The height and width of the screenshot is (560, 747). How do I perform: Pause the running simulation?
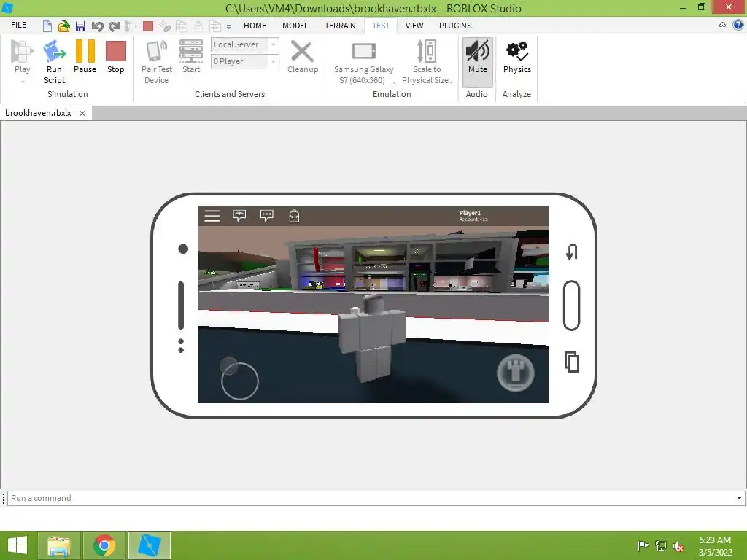85,56
